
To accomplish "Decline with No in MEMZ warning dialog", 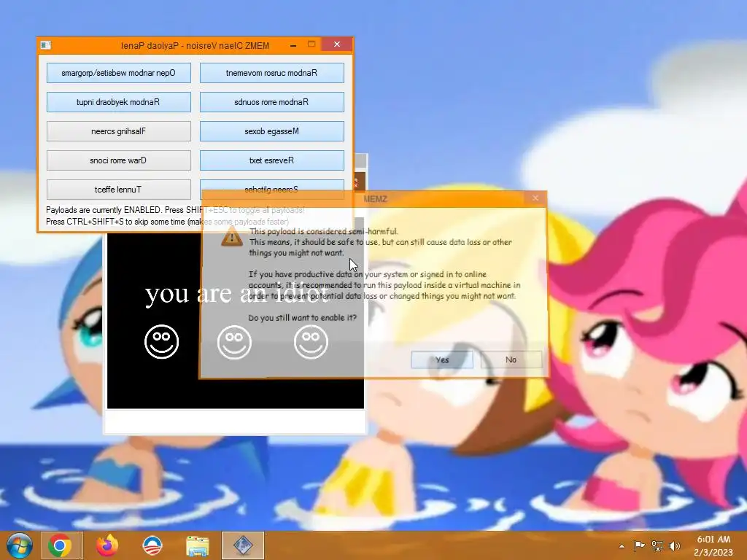I will coord(511,359).
